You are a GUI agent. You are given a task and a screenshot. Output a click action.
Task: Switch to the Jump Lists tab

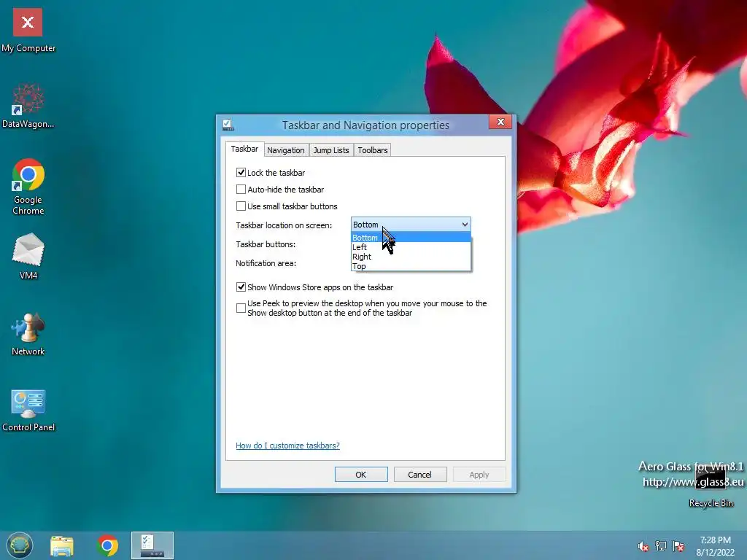(331, 150)
